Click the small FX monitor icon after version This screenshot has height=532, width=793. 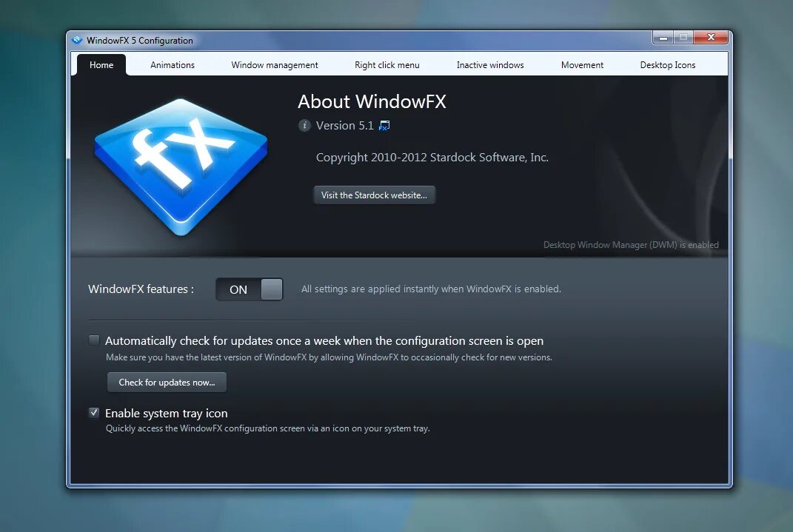[x=384, y=125]
